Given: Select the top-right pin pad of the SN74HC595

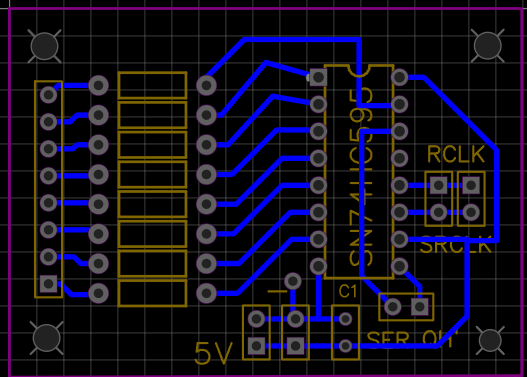Looking at the screenshot, I should (400, 77).
